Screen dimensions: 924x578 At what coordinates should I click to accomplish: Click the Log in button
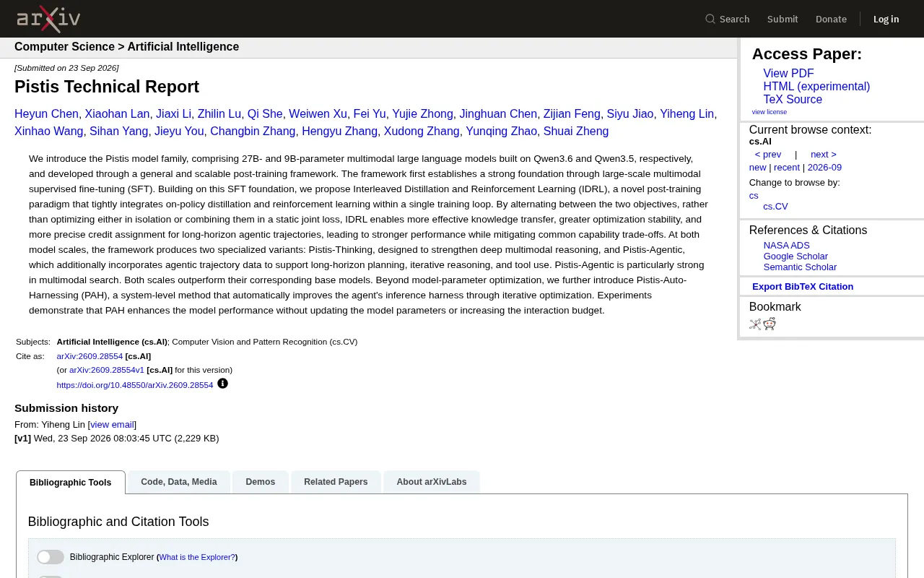coord(886,19)
